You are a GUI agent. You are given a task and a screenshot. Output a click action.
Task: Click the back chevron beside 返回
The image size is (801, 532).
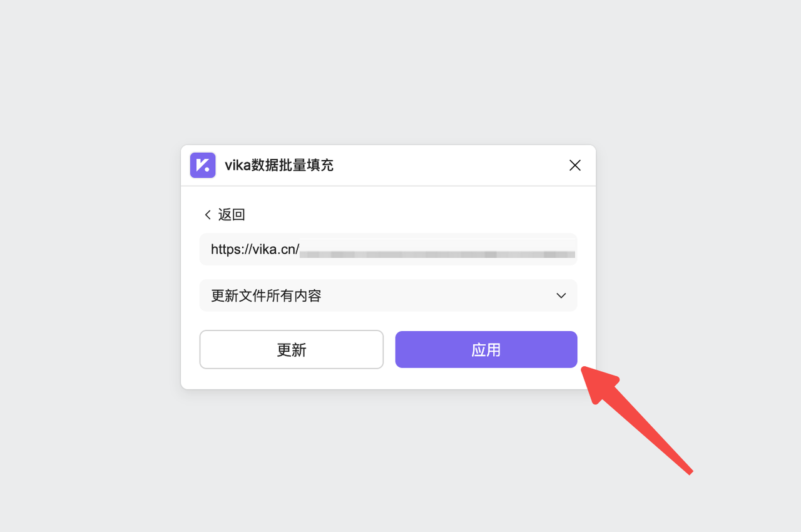tap(208, 215)
